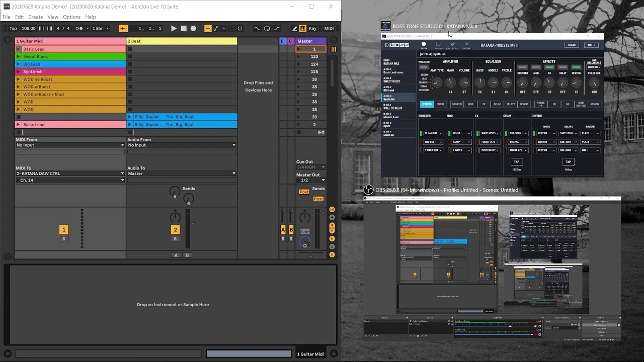Launch the WOD no Boost clip
Image resolution: width=644 pixels, height=362 pixels.
(x=19, y=79)
